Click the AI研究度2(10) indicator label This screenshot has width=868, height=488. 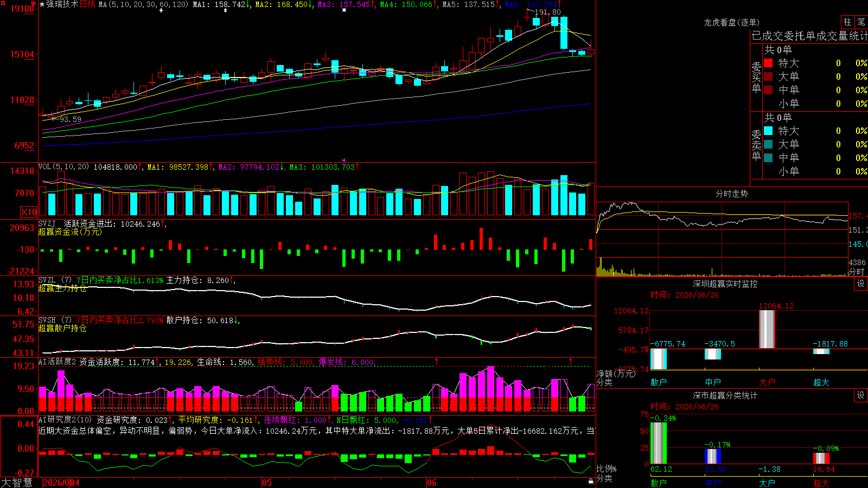point(65,420)
